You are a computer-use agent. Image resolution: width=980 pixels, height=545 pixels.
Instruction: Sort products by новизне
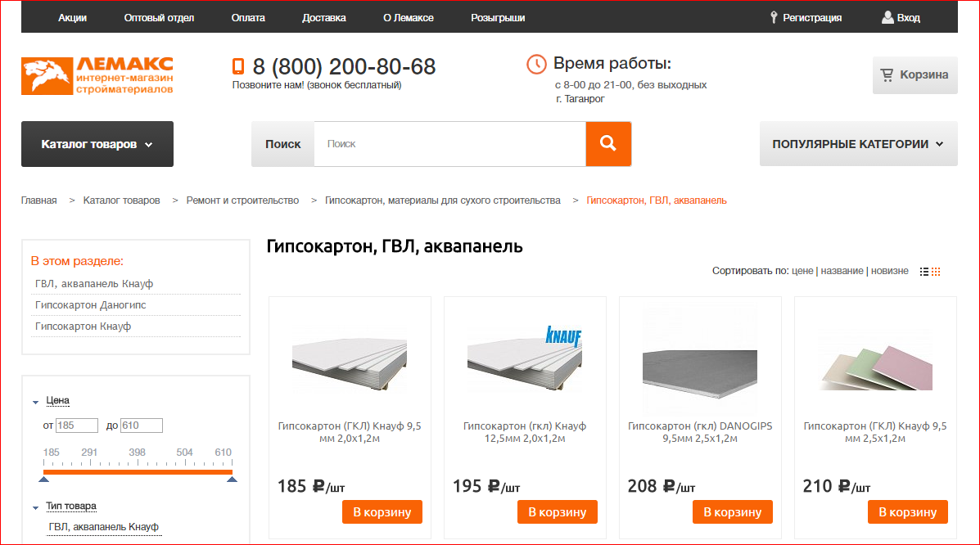point(889,271)
